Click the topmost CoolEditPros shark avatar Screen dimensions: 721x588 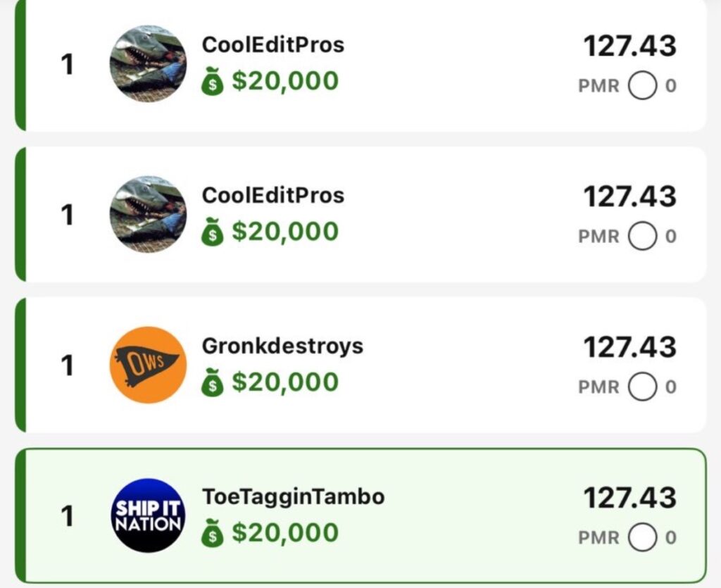pyautogui.click(x=148, y=64)
